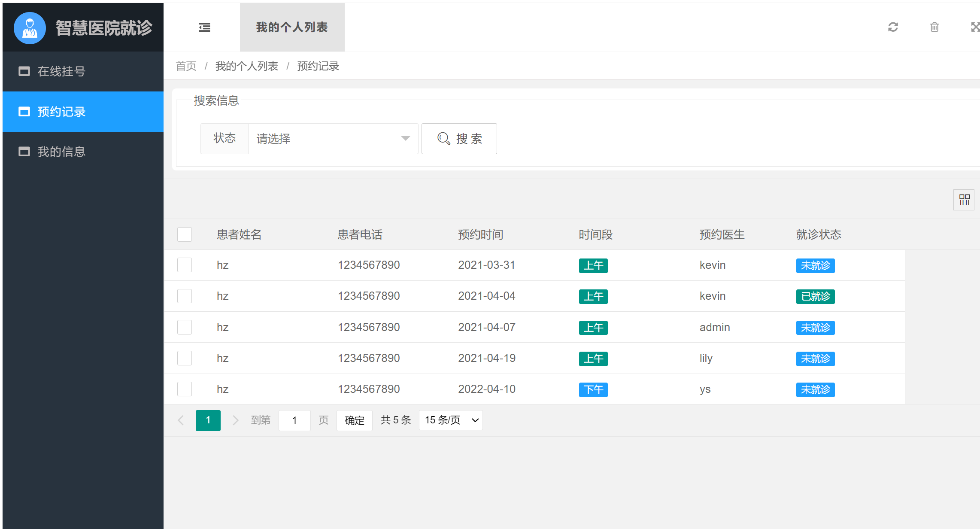Screen dimensions: 980x529
Task: Click the 就诊状态 column header
Action: click(x=819, y=234)
